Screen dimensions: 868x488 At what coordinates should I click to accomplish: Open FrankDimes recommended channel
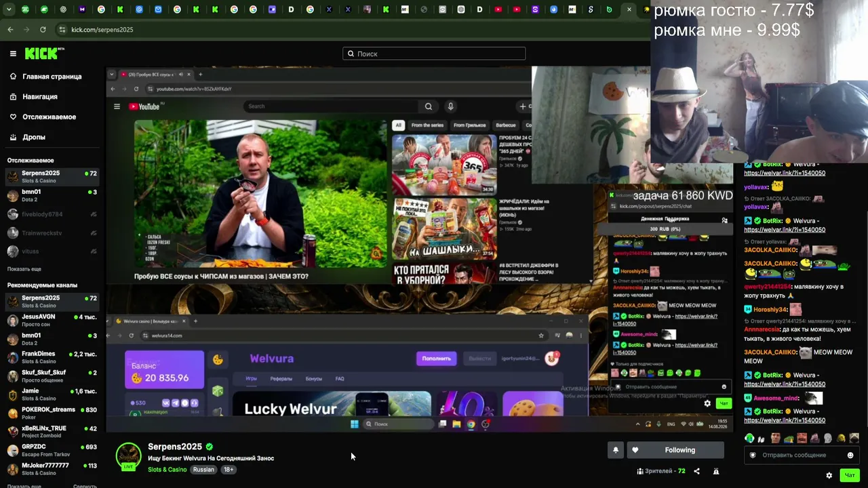(52, 358)
